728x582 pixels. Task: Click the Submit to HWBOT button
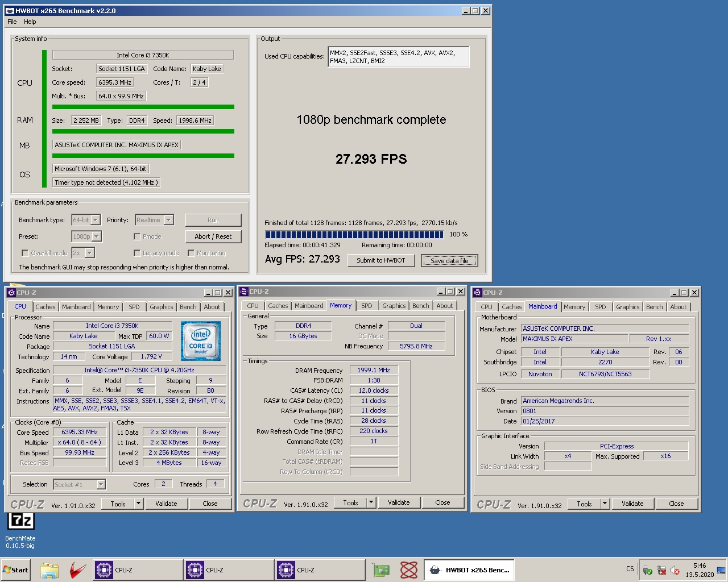[x=381, y=260]
